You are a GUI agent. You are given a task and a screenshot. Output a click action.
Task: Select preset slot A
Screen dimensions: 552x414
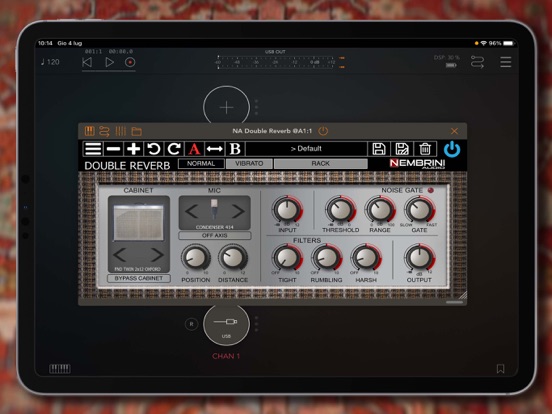(194, 149)
